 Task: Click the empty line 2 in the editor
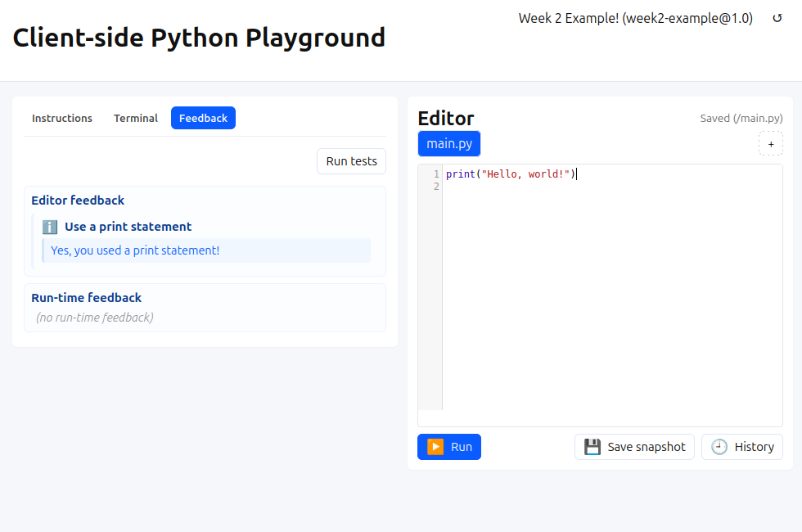(612, 187)
